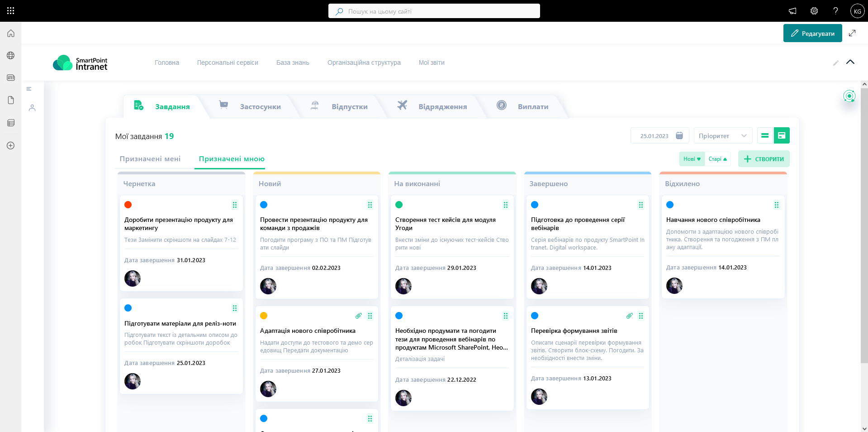
Task: Open the app launcher waffle icon
Action: (11, 11)
